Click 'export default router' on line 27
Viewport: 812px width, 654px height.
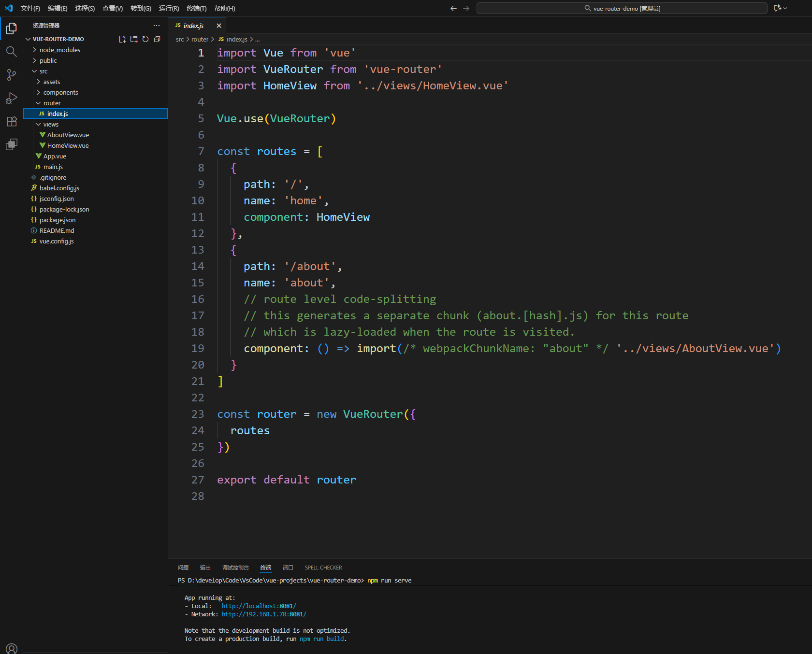pyautogui.click(x=287, y=480)
